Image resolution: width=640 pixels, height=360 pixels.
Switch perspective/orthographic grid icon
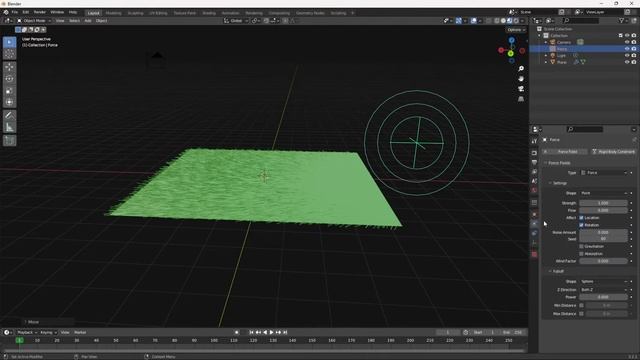pos(521,99)
